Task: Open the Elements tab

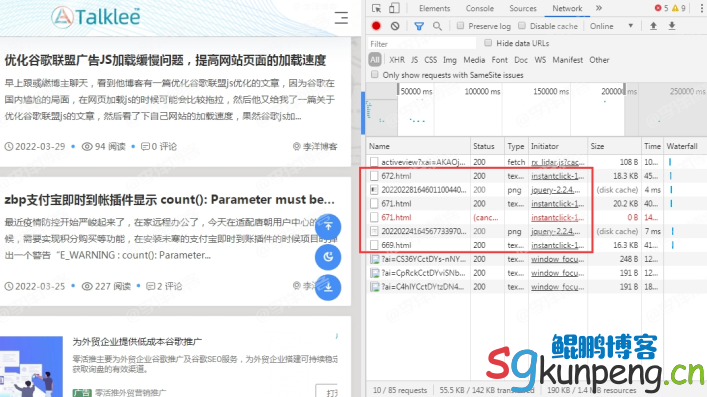Action: [x=434, y=8]
